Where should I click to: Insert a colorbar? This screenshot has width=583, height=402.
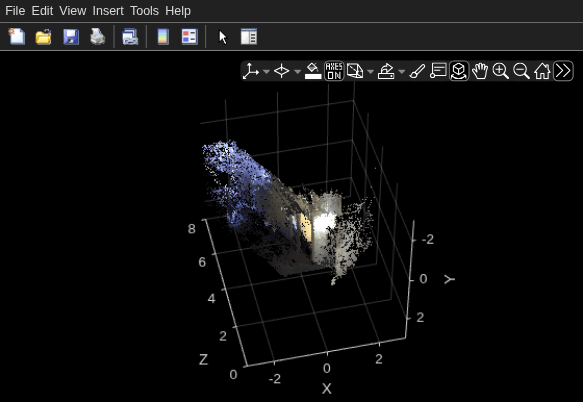163,36
